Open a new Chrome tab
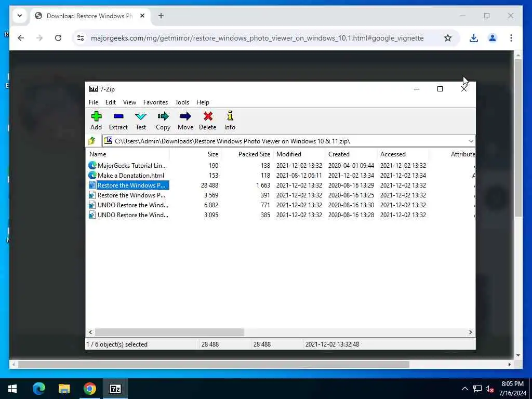 (x=161, y=16)
